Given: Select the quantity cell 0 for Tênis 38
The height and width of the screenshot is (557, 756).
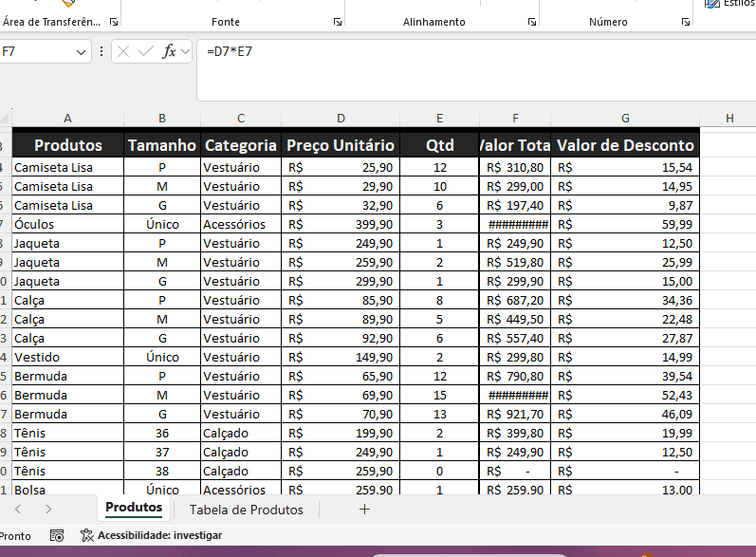Looking at the screenshot, I should tap(439, 472).
